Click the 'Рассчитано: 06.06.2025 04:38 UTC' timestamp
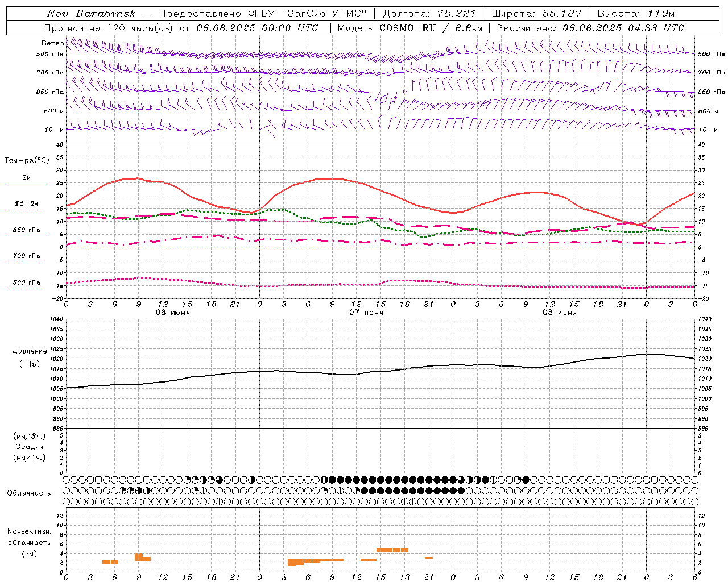This screenshot has width=728, height=582. (x=590, y=28)
